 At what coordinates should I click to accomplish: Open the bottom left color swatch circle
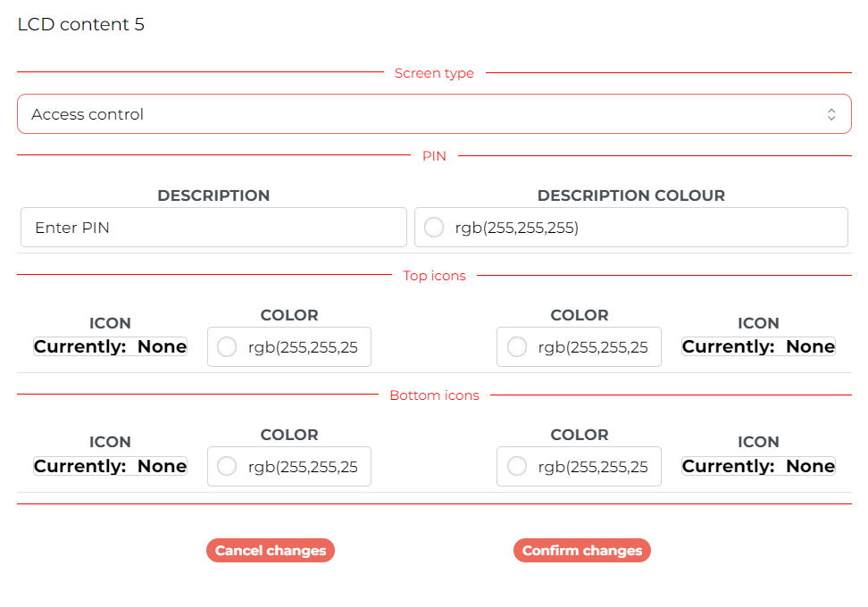[227, 467]
